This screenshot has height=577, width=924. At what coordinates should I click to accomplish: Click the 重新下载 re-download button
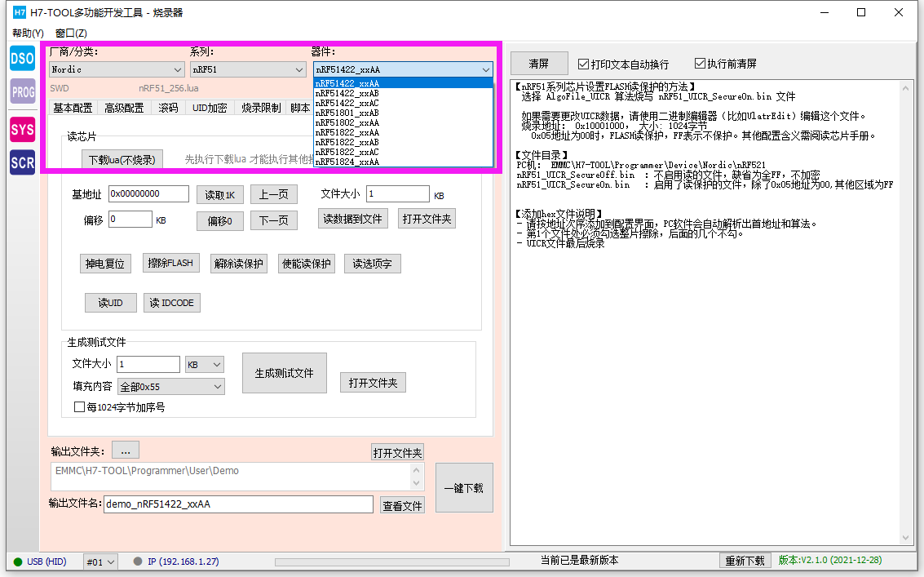745,561
